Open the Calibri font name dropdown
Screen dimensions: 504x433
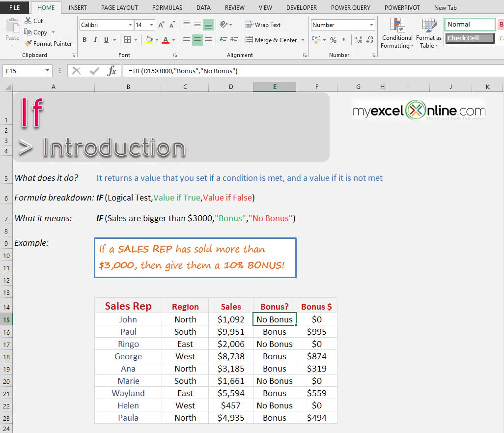coord(130,25)
